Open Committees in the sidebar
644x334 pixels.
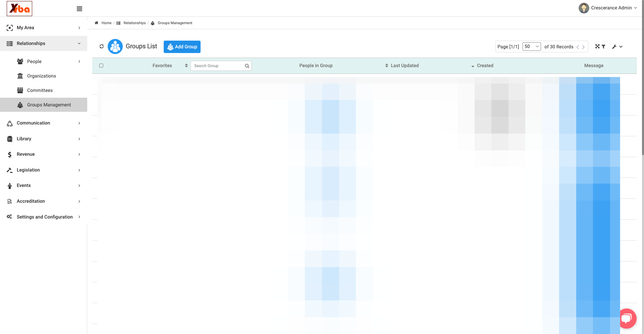click(x=44, y=90)
